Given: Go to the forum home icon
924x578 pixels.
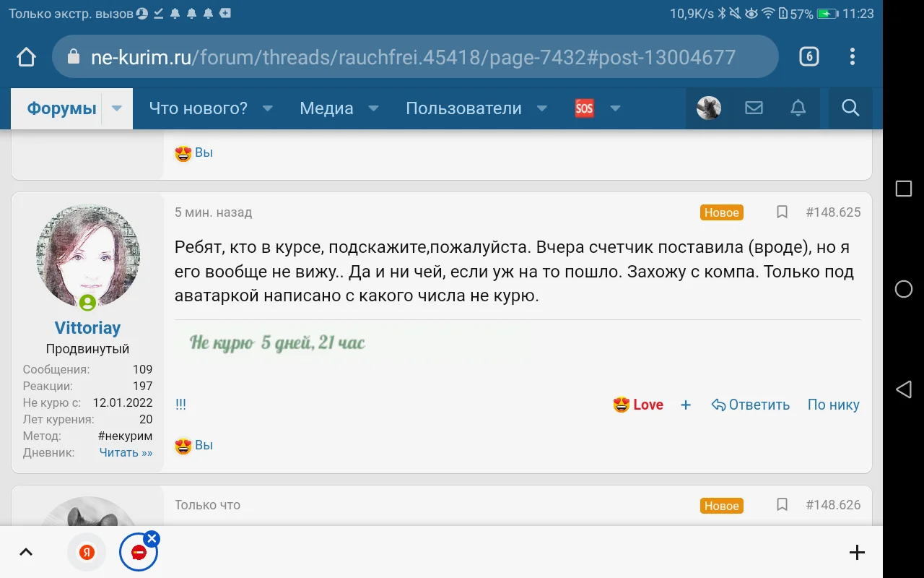Looking at the screenshot, I should point(25,56).
